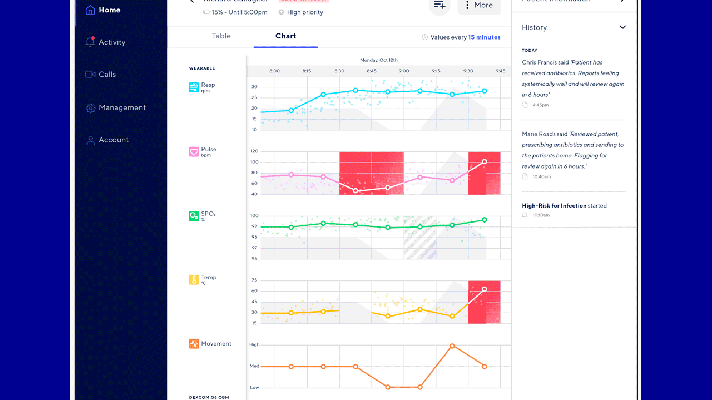Viewport: 712px width, 400px height.
Task: Collapse the History section chevron
Action: click(x=623, y=28)
